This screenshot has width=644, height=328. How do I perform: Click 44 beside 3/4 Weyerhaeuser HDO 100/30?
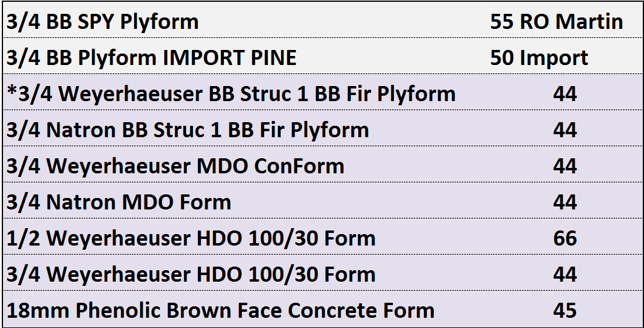[565, 274]
